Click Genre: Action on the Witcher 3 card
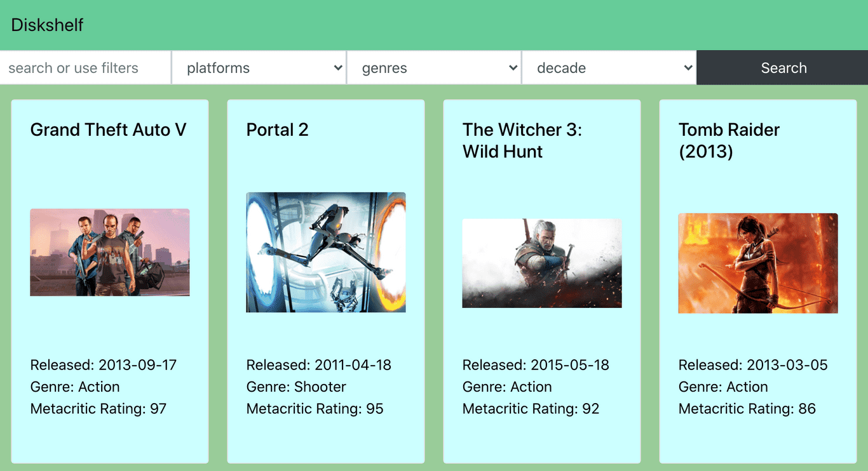 [507, 387]
